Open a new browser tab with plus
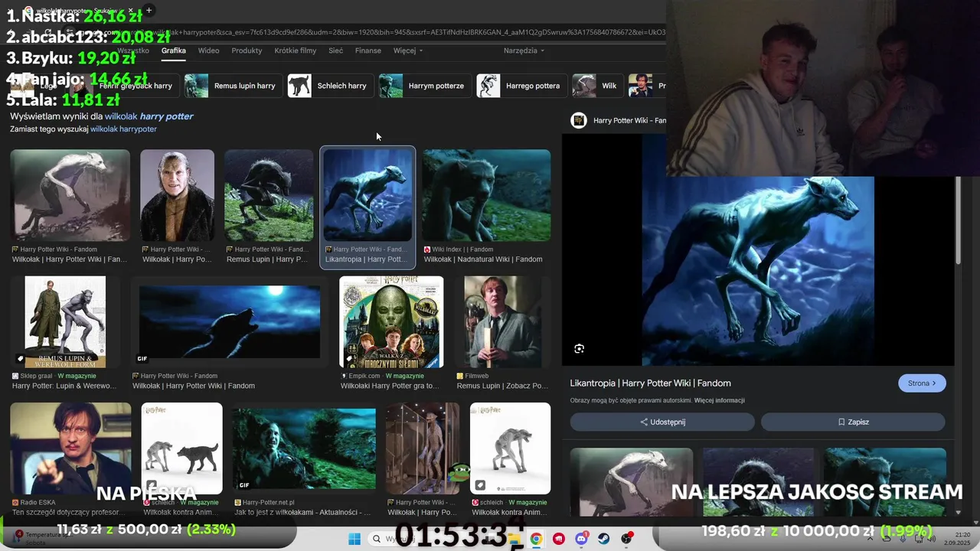The width and height of the screenshot is (980, 551). (149, 10)
